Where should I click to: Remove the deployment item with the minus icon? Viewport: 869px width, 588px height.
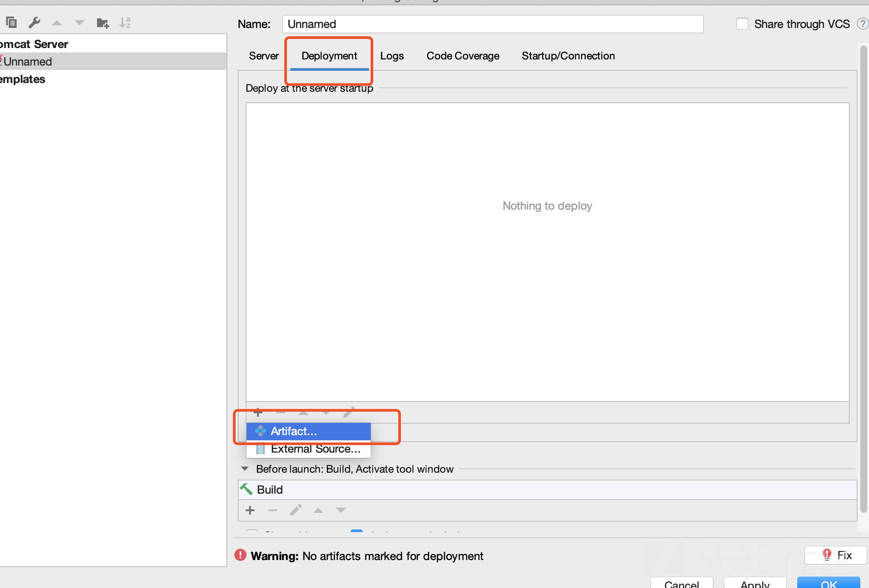pos(281,412)
